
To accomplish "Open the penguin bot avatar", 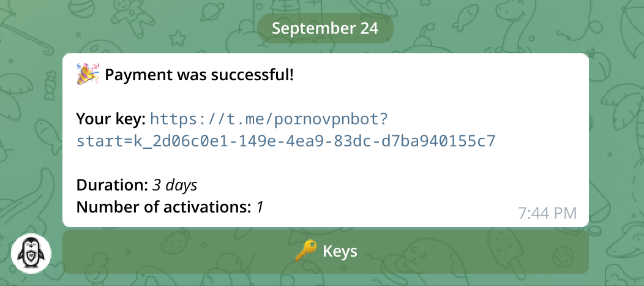I will pos(31,253).
